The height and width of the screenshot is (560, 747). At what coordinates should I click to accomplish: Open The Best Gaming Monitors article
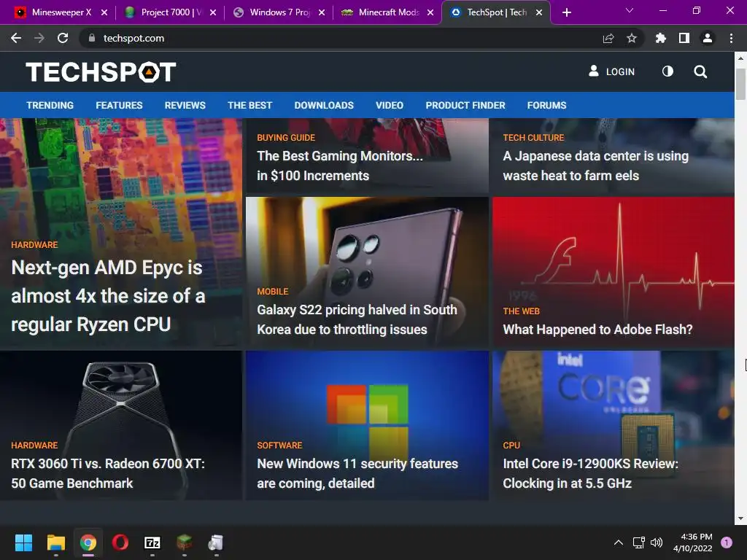click(x=340, y=166)
